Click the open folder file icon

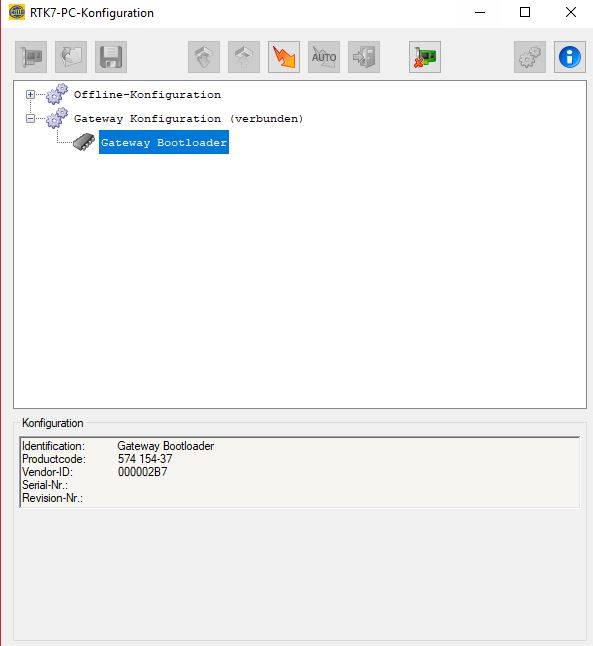coord(71,57)
